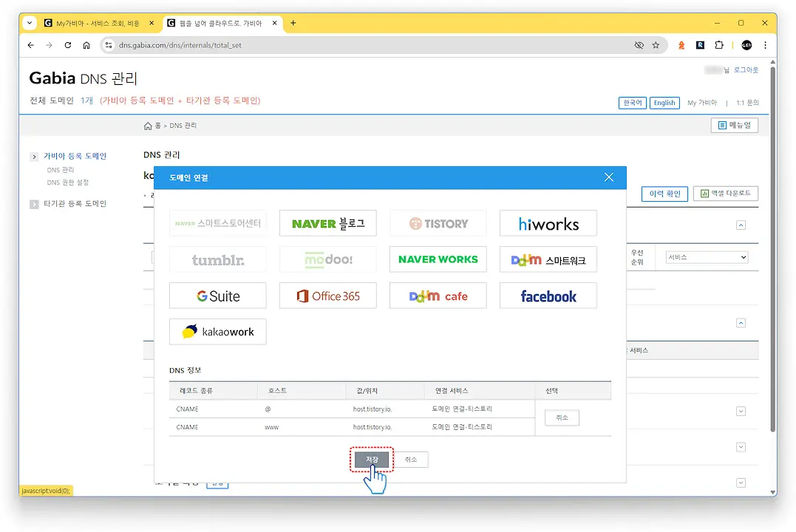
Task: Pick the Daum cafe tile
Action: coord(438,296)
